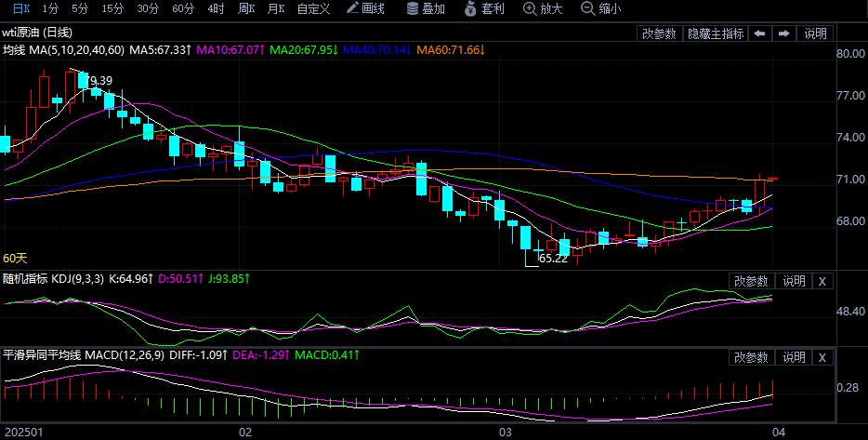868x440 pixels.
Task: Close the KDJ indicator panel
Action: 822,281
